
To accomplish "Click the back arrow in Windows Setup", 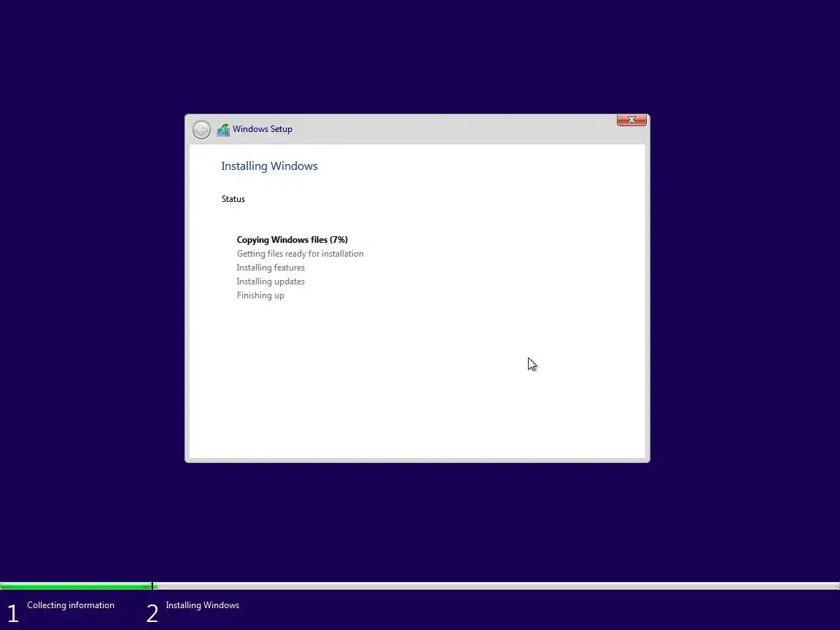I will coord(201,130).
